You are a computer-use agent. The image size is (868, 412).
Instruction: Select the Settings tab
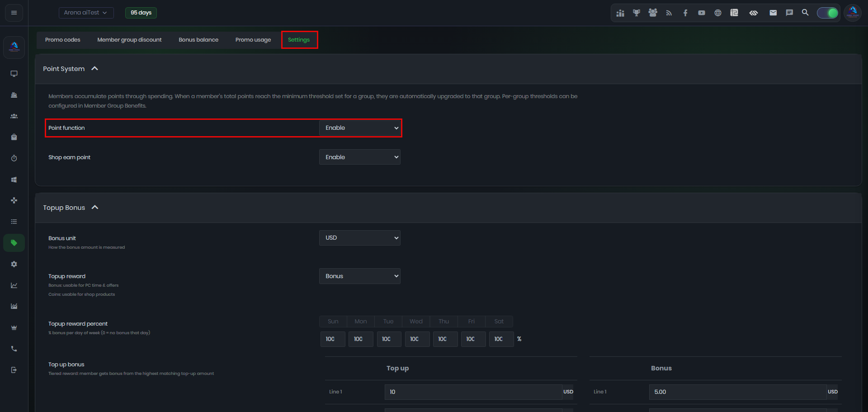click(299, 40)
